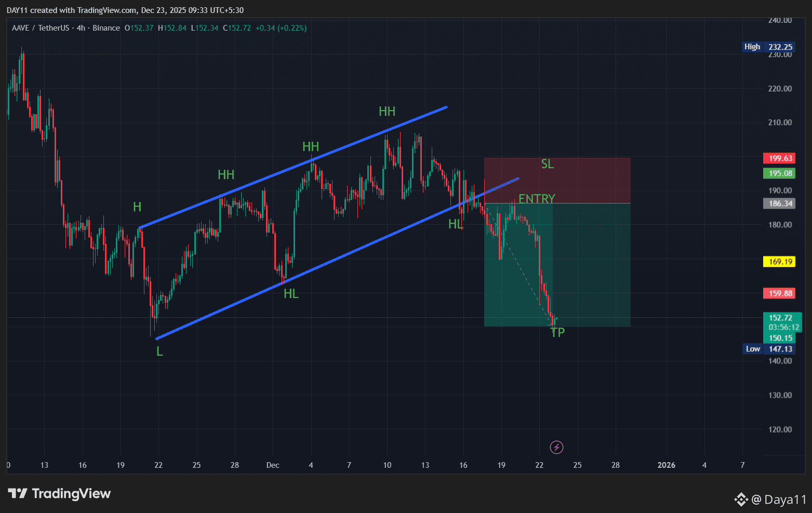The image size is (812, 513).
Task: Click the single H swing label
Action: tap(137, 207)
